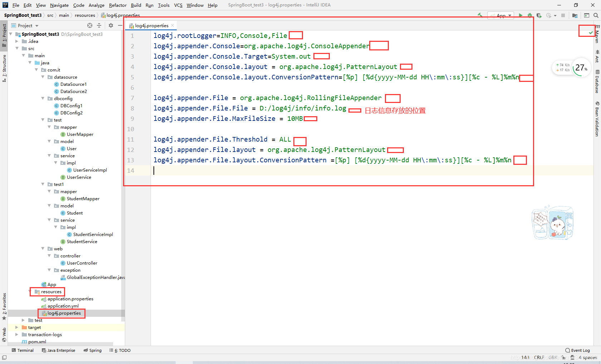601x364 pixels.
Task: Open the Project Structure icon
Action: click(x=575, y=15)
